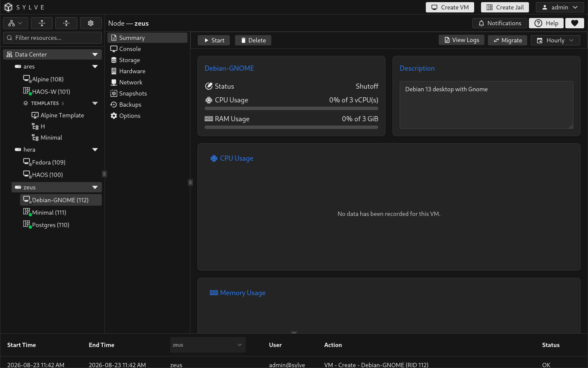588x368 pixels.
Task: Click the hera node server icon
Action: pyautogui.click(x=18, y=150)
